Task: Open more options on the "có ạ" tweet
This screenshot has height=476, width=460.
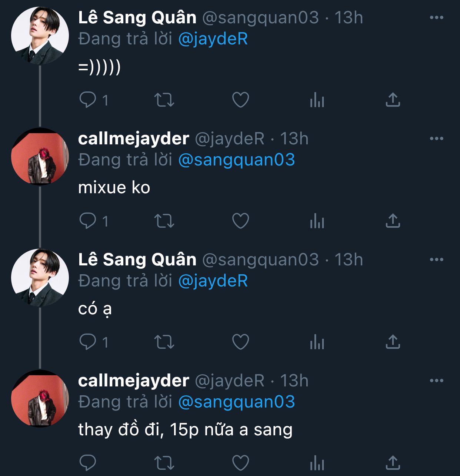Action: pyautogui.click(x=436, y=259)
